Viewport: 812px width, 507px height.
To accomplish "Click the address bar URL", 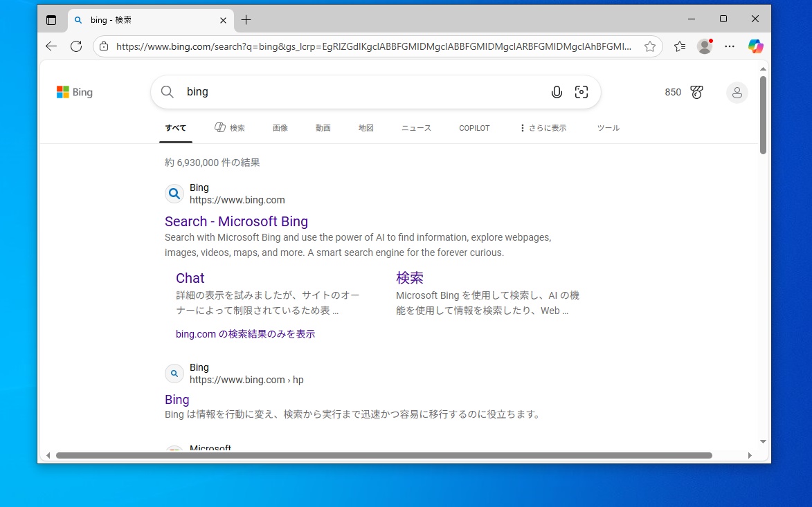I will [373, 46].
